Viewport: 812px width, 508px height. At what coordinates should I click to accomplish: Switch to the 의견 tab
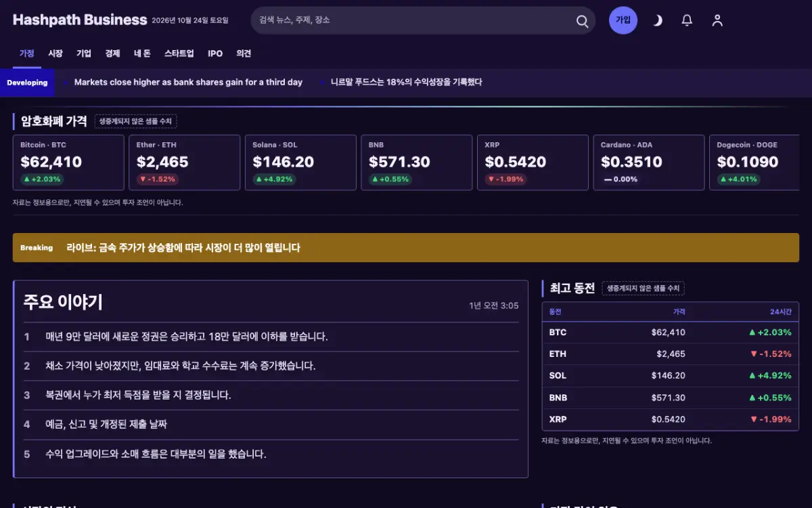pyautogui.click(x=244, y=54)
